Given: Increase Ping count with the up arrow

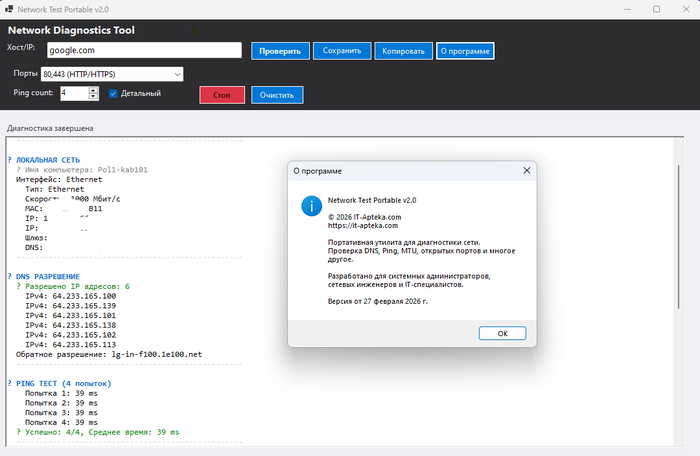Looking at the screenshot, I should point(94,89).
